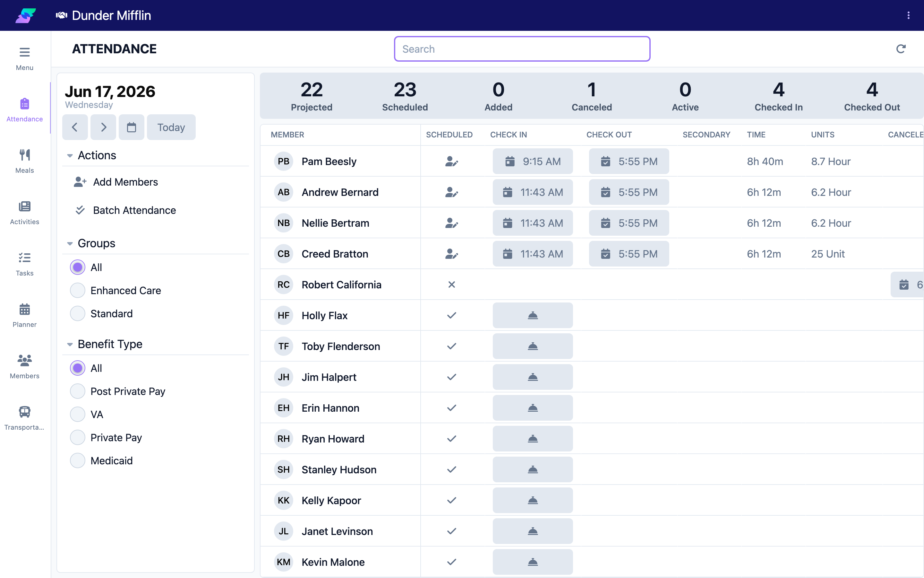Viewport: 924px width, 578px height.
Task: Edit Andrew Bernard's 5:55 PM check-out
Action: (629, 192)
